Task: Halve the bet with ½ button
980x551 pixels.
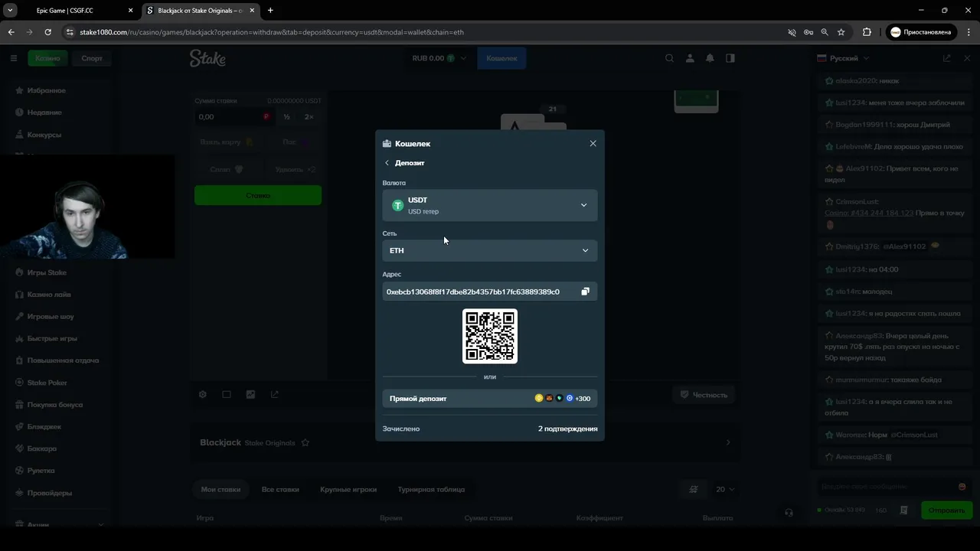Action: [286, 117]
